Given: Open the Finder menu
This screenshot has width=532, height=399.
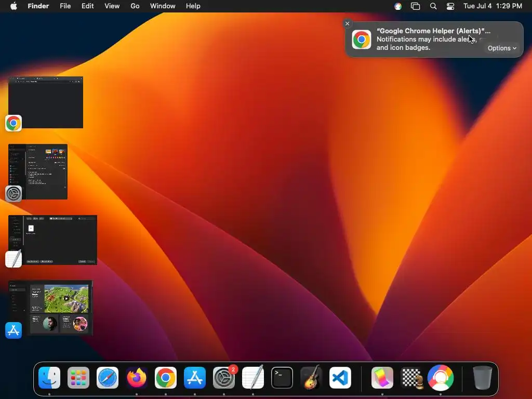Looking at the screenshot, I should [x=38, y=6].
